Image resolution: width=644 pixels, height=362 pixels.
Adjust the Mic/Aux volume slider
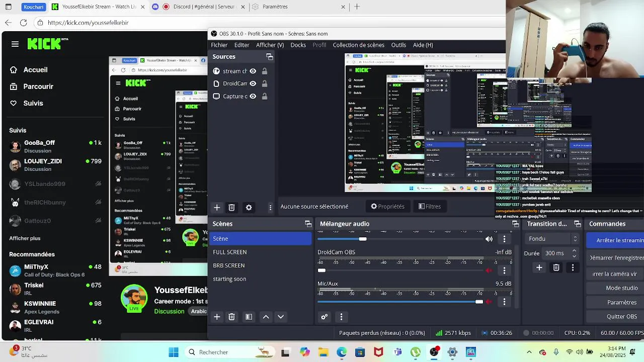click(400, 302)
